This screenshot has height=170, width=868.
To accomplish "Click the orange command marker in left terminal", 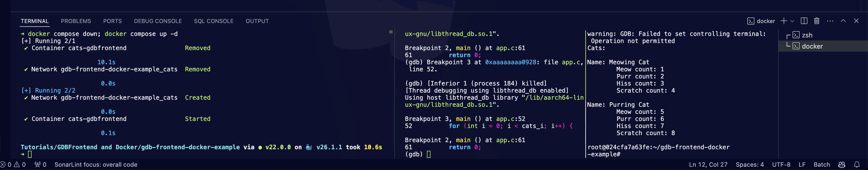I will pyautogui.click(x=391, y=32).
